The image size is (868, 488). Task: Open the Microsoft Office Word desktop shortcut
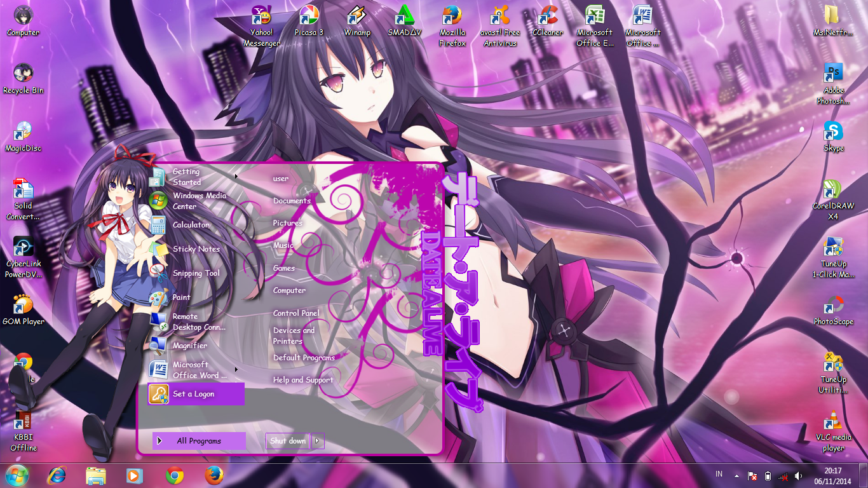643,26
